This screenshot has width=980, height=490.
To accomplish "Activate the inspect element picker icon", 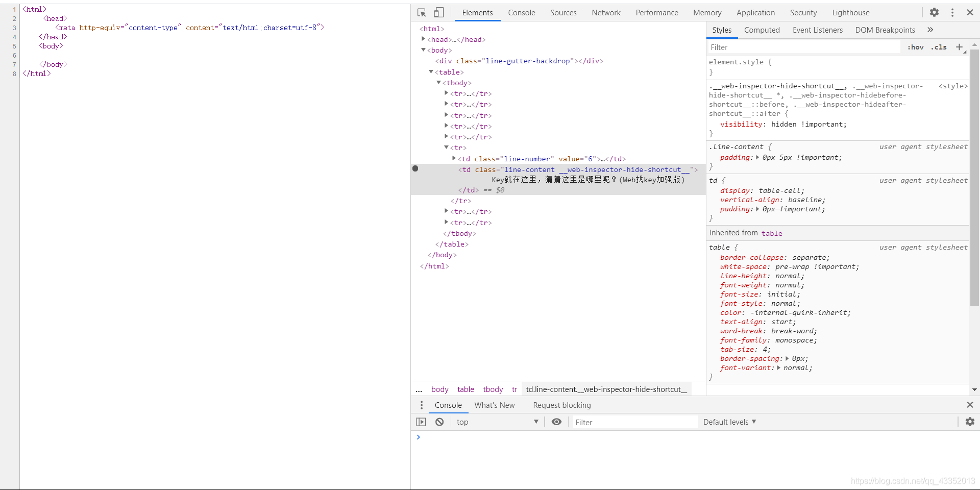I will [422, 13].
